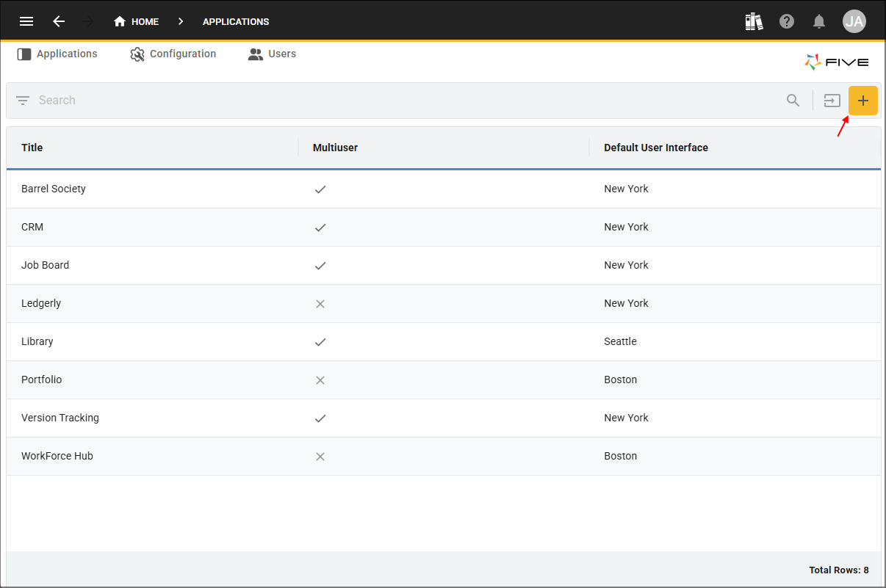Sort by the Title column header
886x588 pixels.
click(32, 148)
